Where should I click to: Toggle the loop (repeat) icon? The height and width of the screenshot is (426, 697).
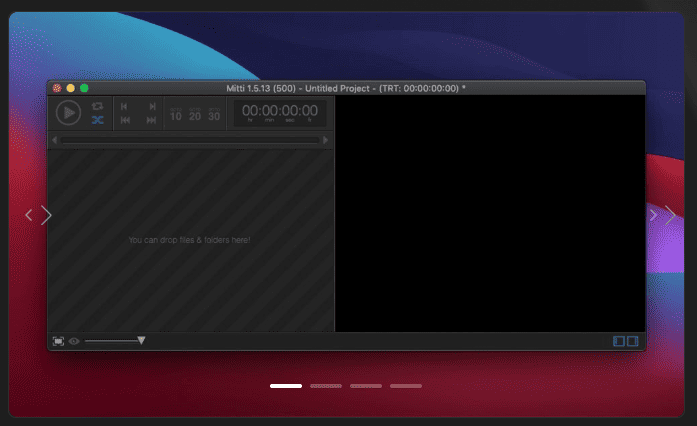click(x=97, y=106)
